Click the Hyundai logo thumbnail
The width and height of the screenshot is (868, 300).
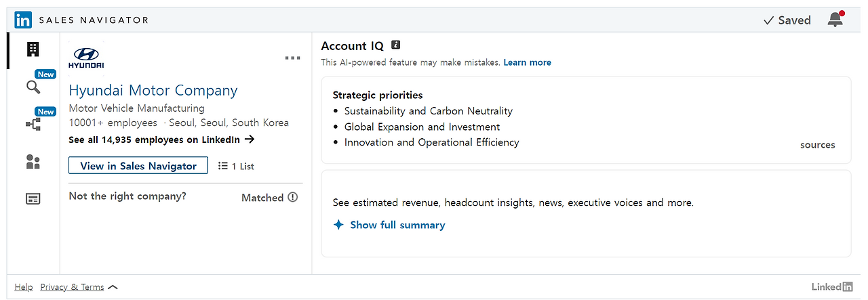86,58
